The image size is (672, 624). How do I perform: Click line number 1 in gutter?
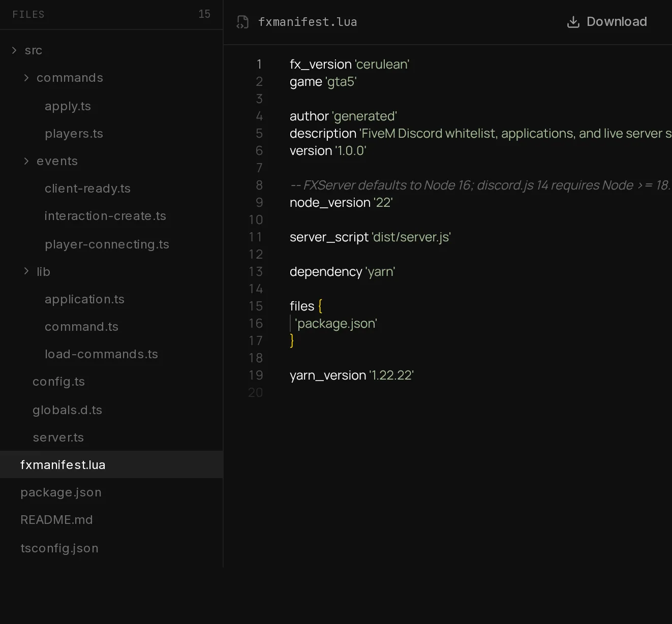pos(259,65)
